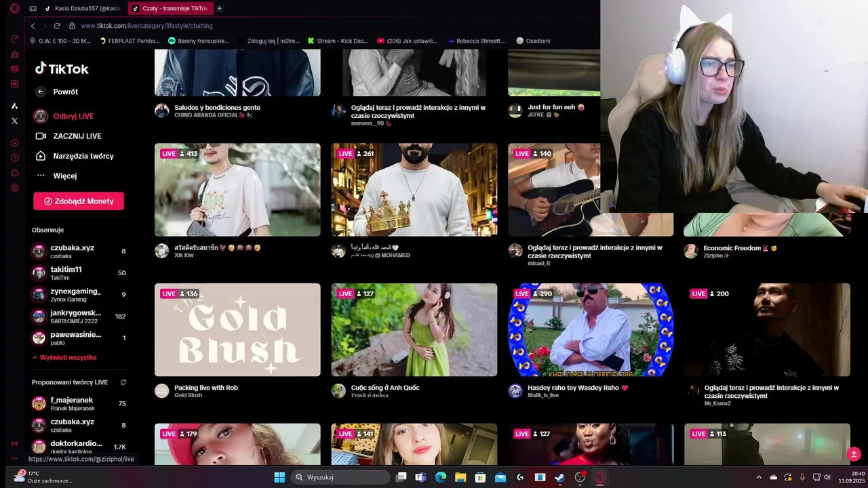The width and height of the screenshot is (868, 488).
Task: Click the Wyszukaj taskbar search box
Action: point(341,477)
